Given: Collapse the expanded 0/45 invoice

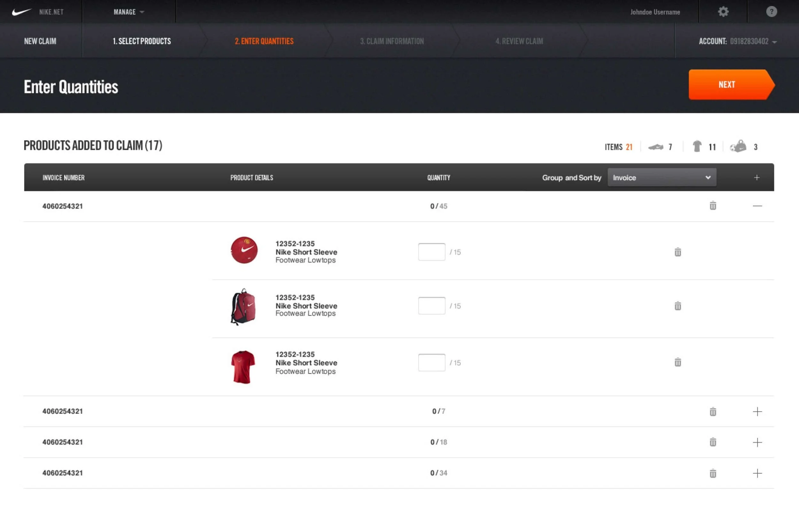Looking at the screenshot, I should click(757, 206).
